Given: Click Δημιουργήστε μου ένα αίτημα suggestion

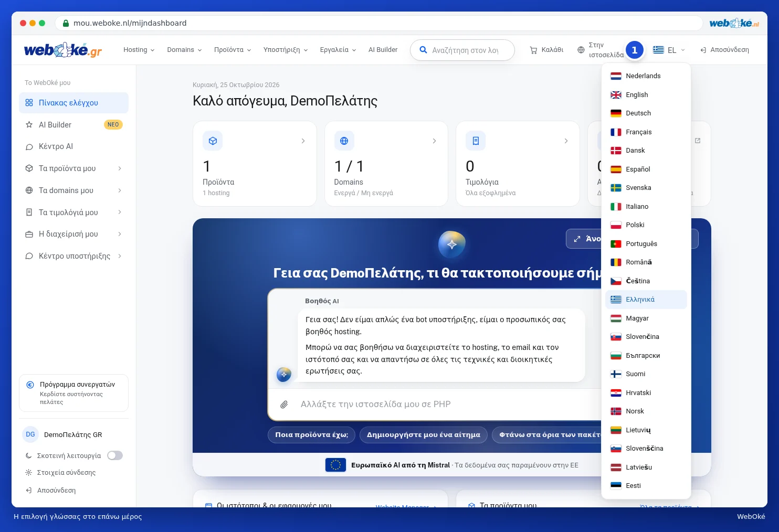Looking at the screenshot, I should pos(424,435).
